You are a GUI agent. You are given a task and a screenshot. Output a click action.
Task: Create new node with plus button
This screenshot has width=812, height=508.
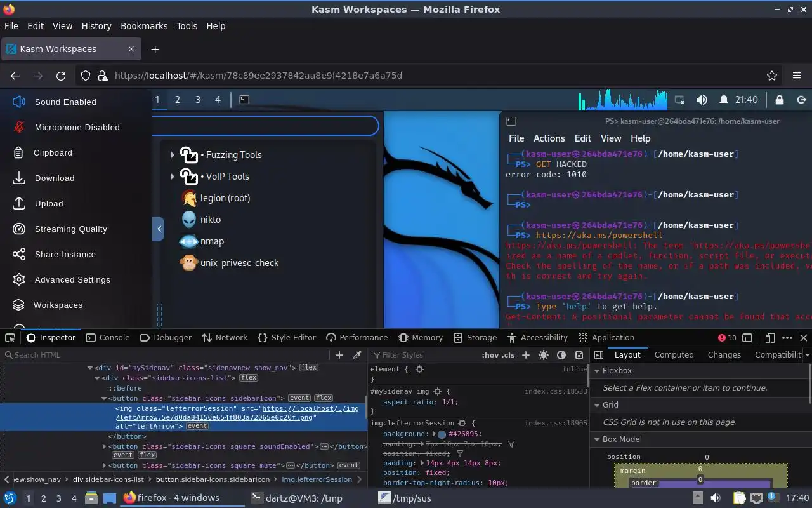[339, 355]
